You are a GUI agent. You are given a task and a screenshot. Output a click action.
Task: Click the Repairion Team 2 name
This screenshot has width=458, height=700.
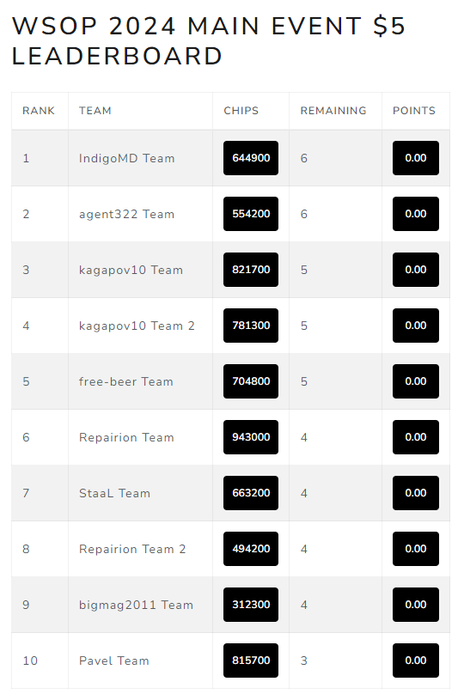pos(132,549)
